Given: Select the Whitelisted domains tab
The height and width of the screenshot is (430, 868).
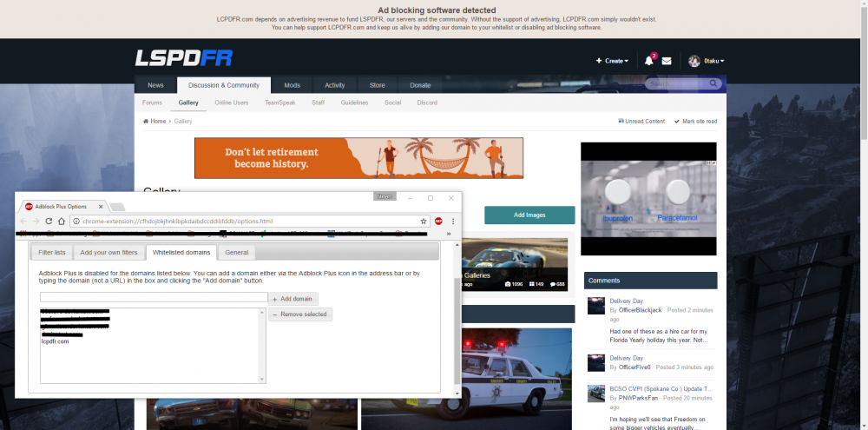Looking at the screenshot, I should tap(181, 252).
